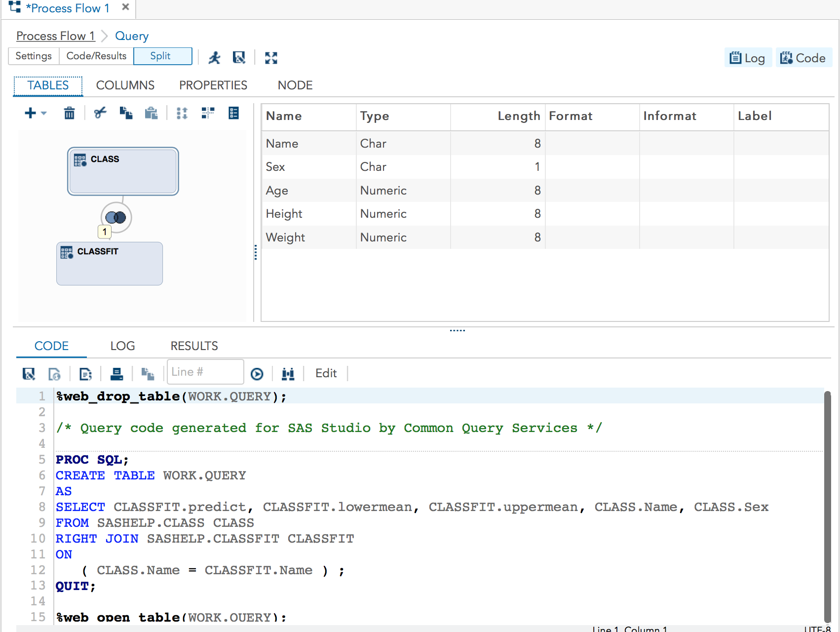Copy selected table with the copy icon
The height and width of the screenshot is (632, 840).
(126, 113)
